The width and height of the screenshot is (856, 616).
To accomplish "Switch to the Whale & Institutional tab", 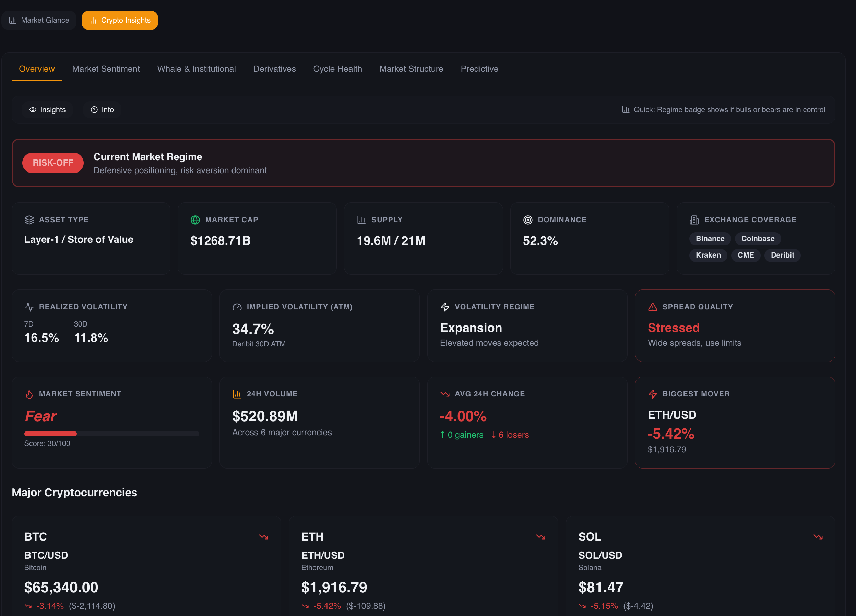I will 196,69.
